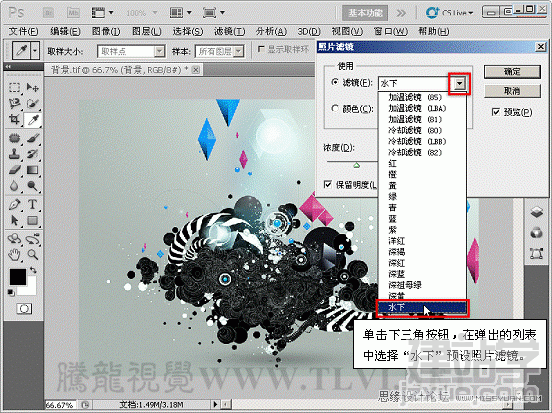Image resolution: width=552 pixels, height=413 pixels.
Task: Open the 取样大小 dropdown
Action: pos(159,51)
